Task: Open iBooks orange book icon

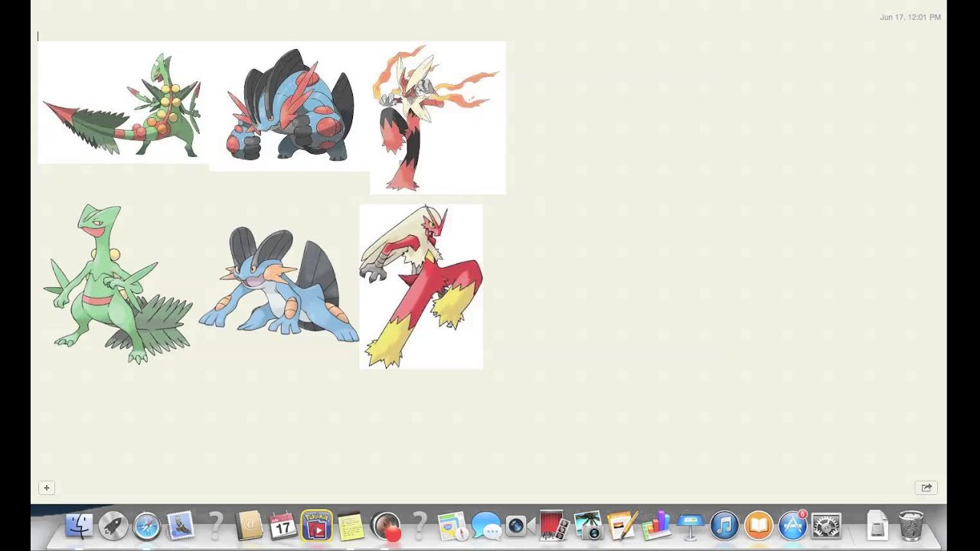Action: coord(758,526)
